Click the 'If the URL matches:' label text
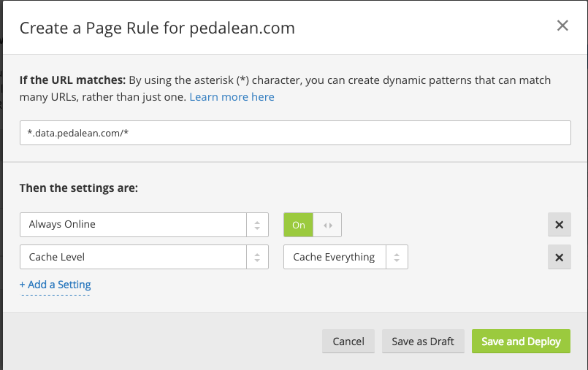This screenshot has width=588, height=370. point(72,80)
